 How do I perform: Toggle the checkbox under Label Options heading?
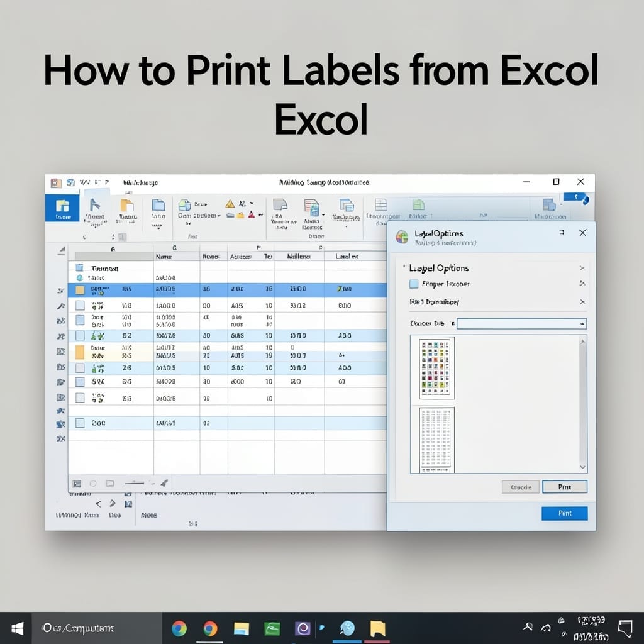click(x=414, y=284)
